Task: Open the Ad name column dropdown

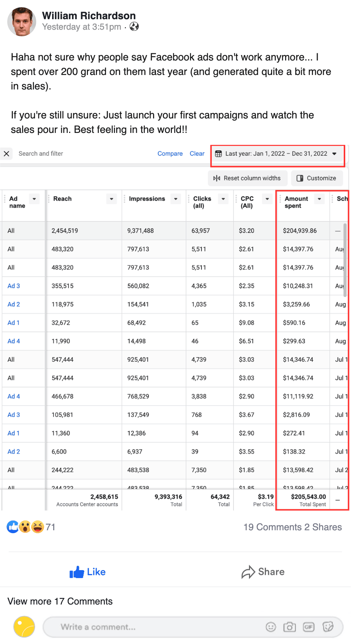Action: coord(34,199)
